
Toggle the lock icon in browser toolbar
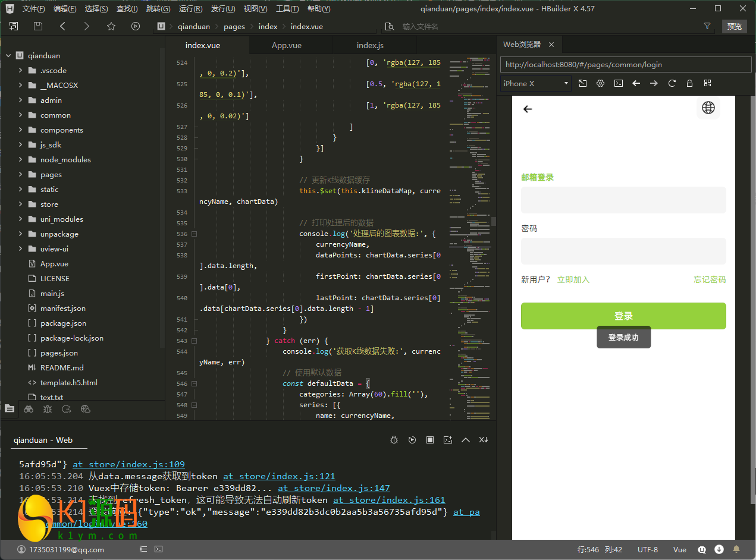coord(689,83)
